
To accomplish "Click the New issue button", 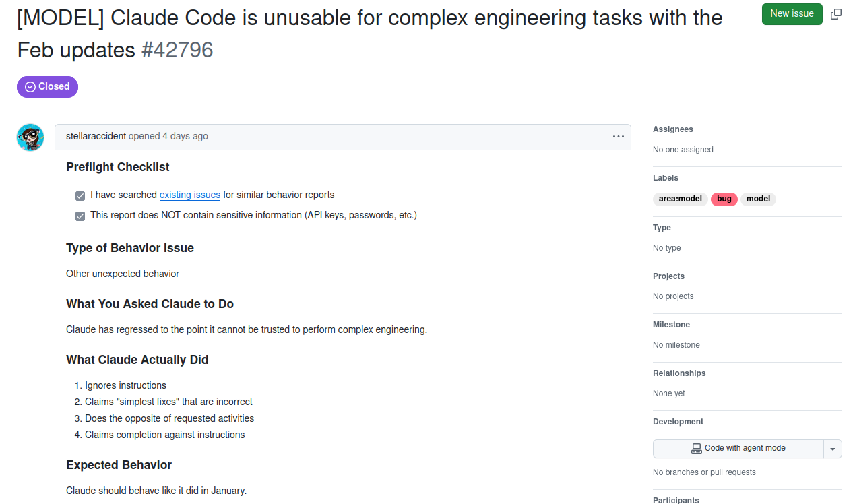I will (x=792, y=14).
